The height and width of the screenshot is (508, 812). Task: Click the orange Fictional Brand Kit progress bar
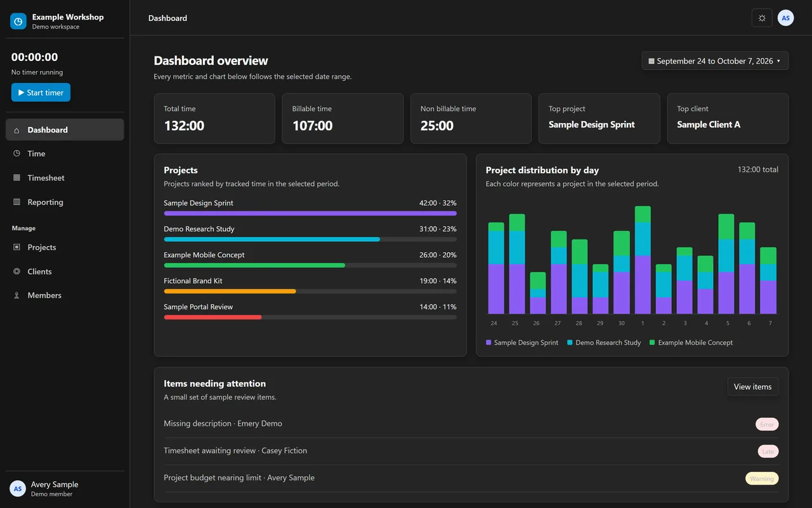(230, 291)
